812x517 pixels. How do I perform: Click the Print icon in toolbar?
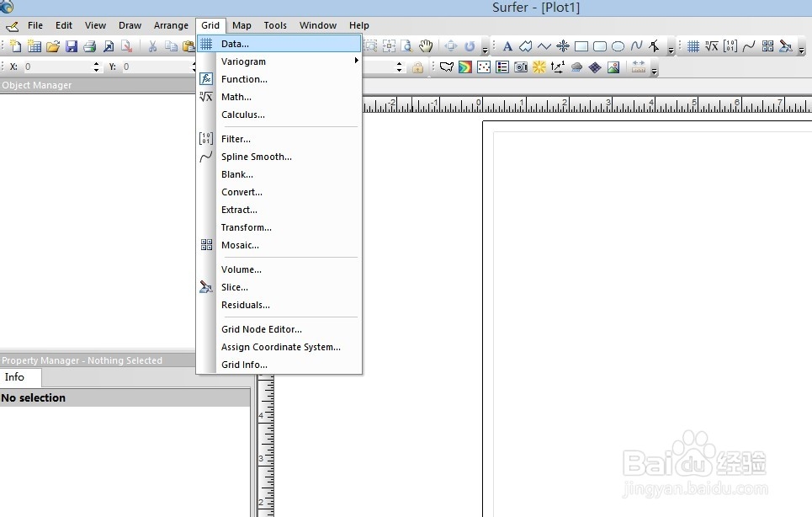tap(89, 46)
